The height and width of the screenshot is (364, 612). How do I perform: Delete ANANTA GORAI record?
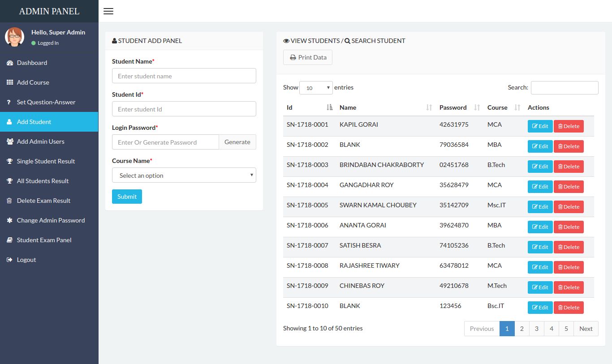click(569, 227)
